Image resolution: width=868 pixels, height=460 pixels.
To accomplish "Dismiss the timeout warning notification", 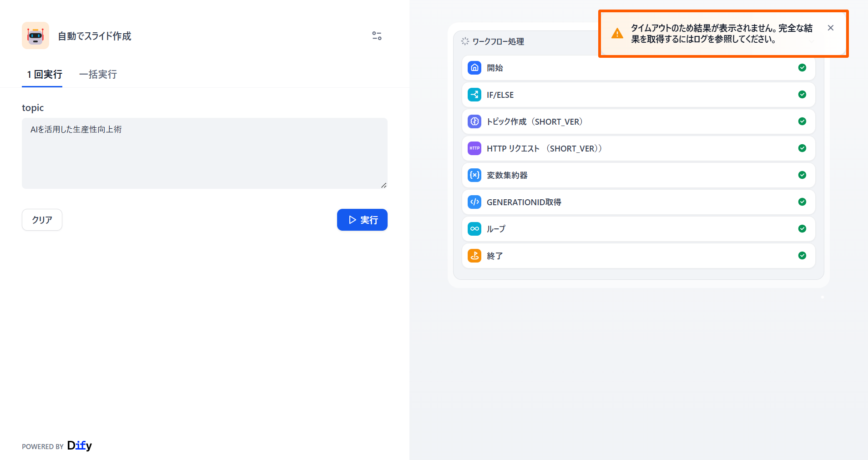I will point(830,28).
